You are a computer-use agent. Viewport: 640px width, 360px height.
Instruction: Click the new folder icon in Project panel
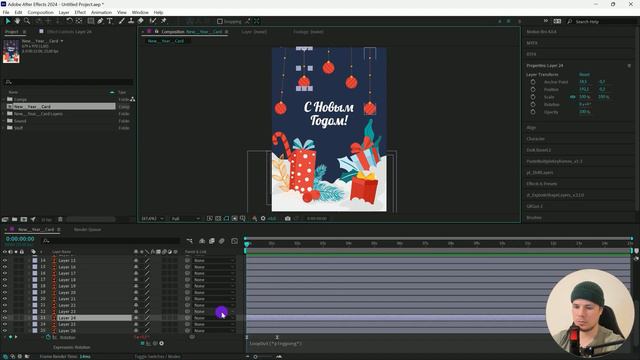click(x=14, y=219)
